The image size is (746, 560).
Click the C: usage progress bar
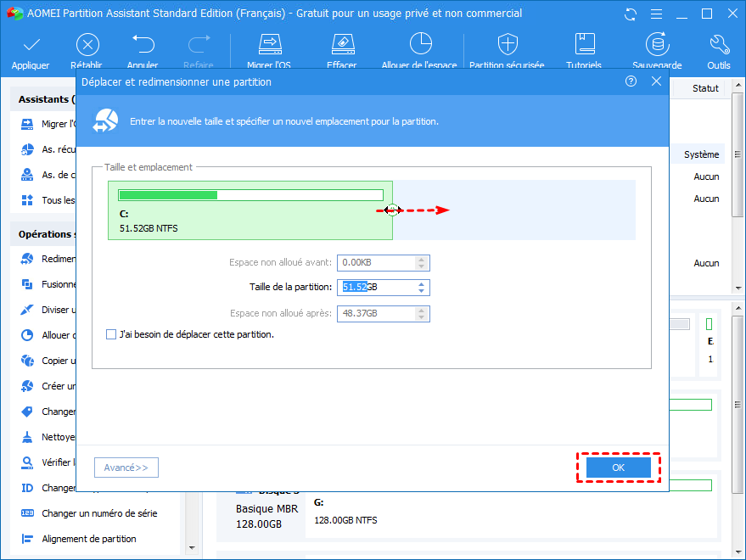click(250, 195)
